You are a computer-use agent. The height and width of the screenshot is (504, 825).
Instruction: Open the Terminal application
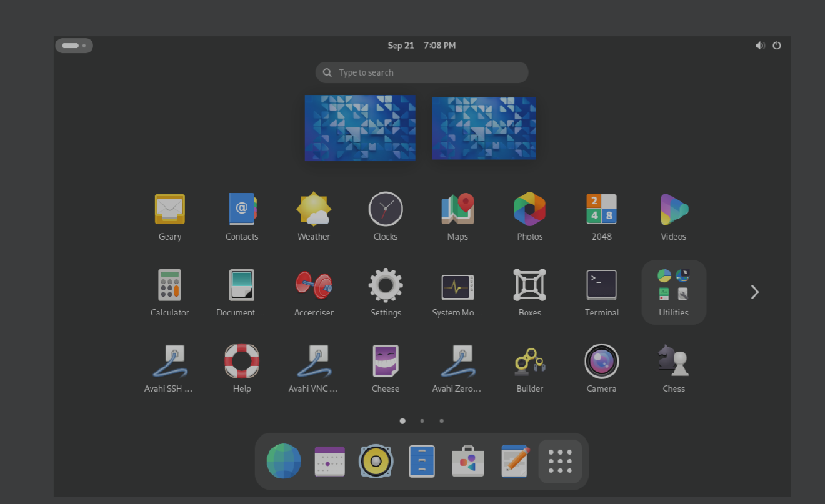[x=601, y=291]
